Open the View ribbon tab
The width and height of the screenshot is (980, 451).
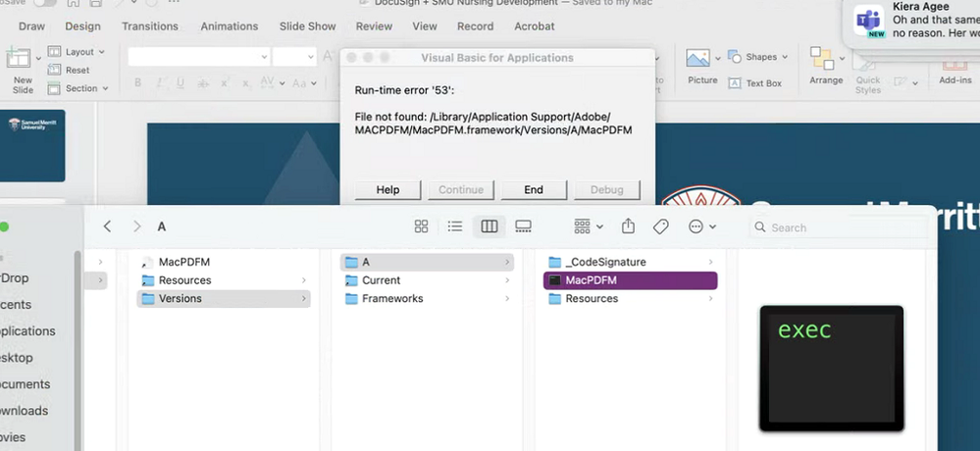(425, 26)
